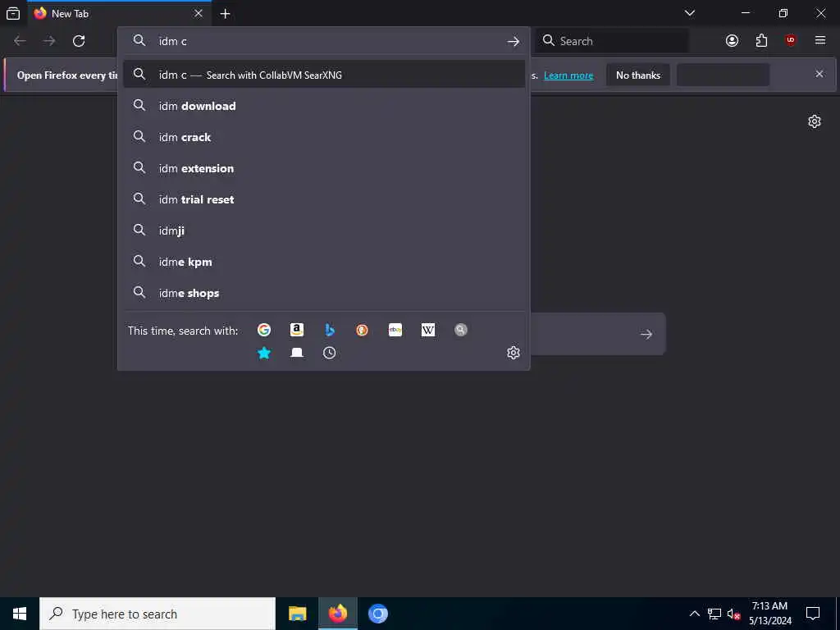The image size is (840, 630).
Task: Choose suggestion 'idmji'
Action: pyautogui.click(x=323, y=231)
